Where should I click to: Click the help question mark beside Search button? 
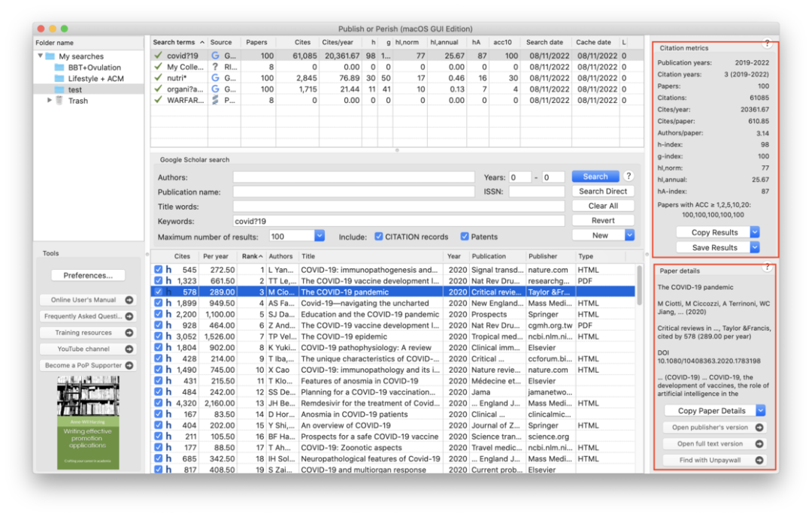(628, 176)
